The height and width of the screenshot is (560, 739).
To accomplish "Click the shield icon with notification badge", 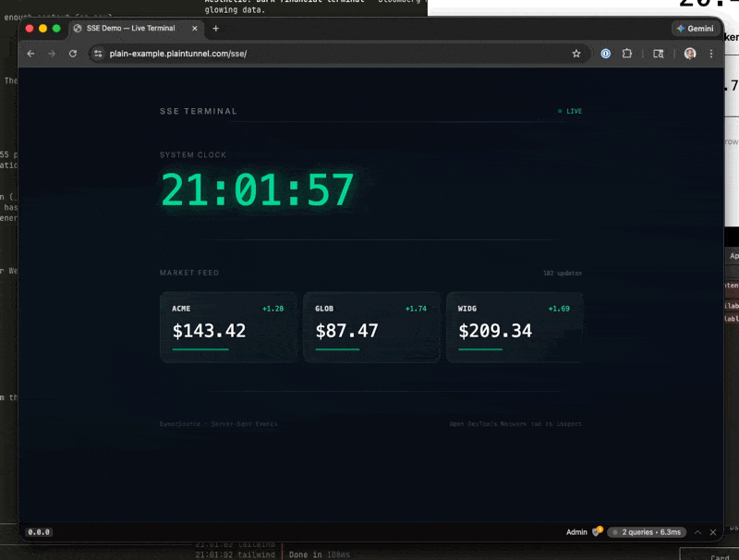I will (598, 532).
